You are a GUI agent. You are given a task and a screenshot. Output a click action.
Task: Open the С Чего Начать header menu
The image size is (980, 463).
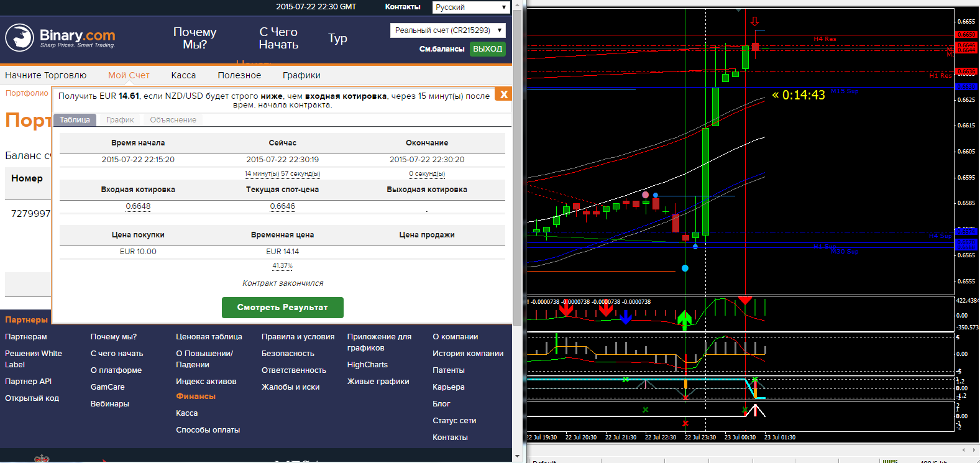point(278,38)
